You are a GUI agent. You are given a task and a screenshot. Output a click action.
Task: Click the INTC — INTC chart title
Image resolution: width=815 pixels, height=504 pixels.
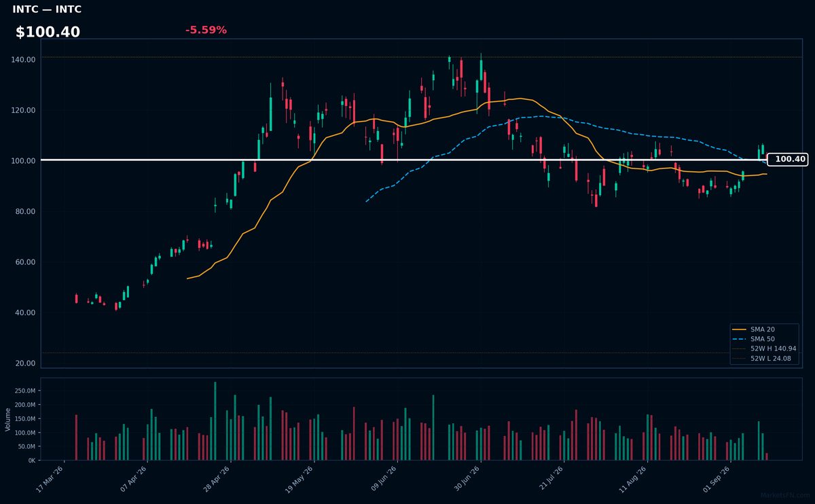(47, 10)
